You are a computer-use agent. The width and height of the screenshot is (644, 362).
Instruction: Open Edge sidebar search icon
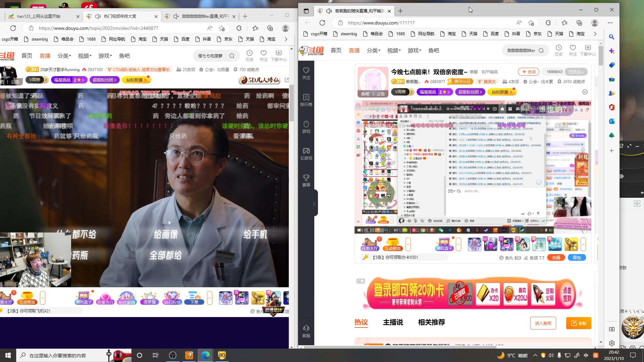[611, 37]
